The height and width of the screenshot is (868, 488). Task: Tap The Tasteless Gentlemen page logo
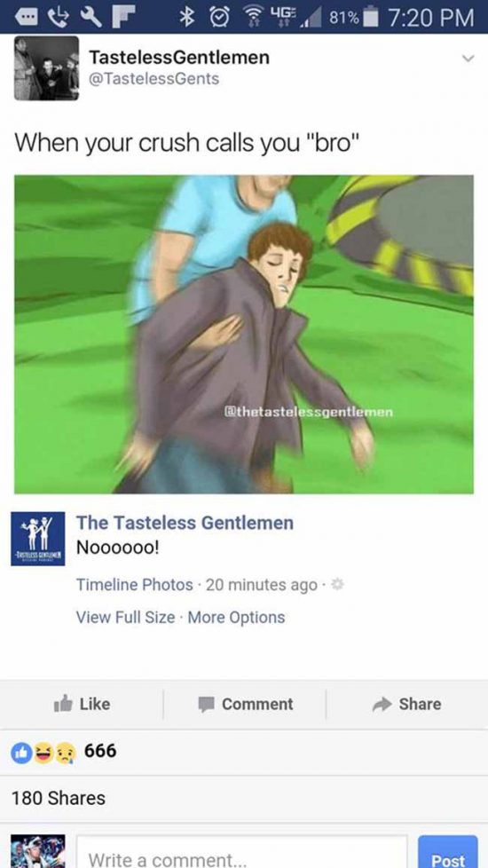click(37, 538)
